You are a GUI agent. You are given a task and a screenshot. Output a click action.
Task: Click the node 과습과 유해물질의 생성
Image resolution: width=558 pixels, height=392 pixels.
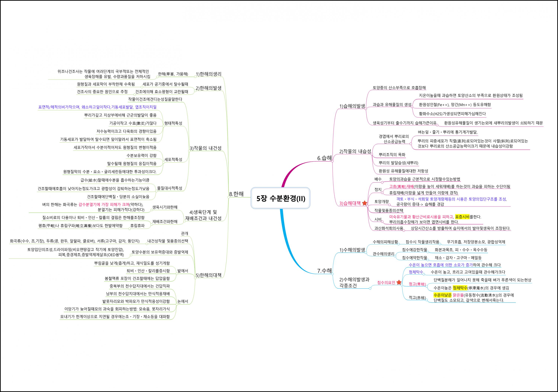coord(392,105)
